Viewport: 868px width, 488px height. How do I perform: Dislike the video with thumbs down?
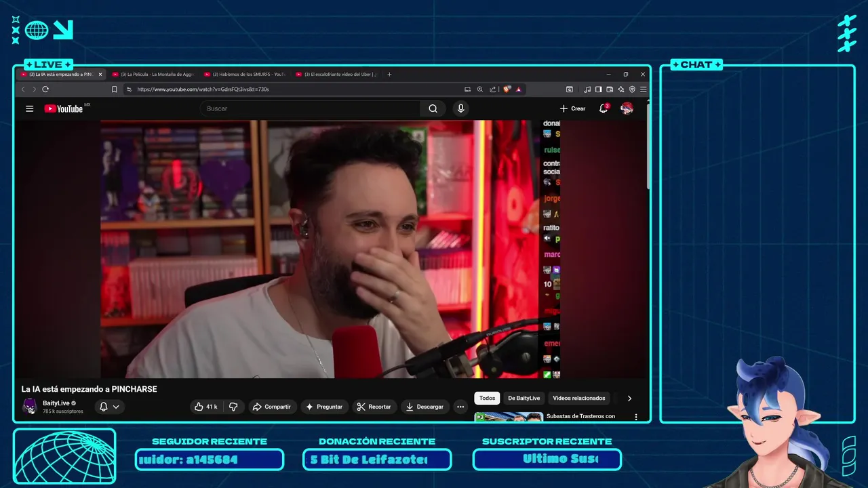pos(233,407)
